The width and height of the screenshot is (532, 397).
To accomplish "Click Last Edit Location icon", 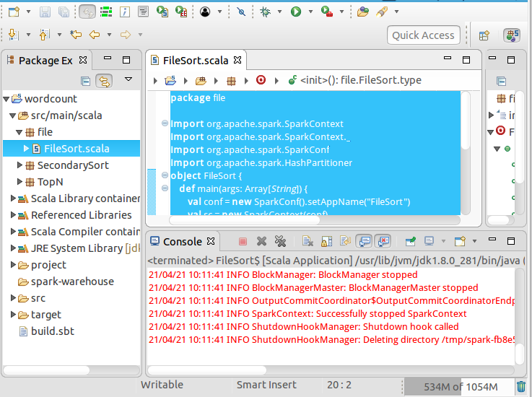I will 76,35.
